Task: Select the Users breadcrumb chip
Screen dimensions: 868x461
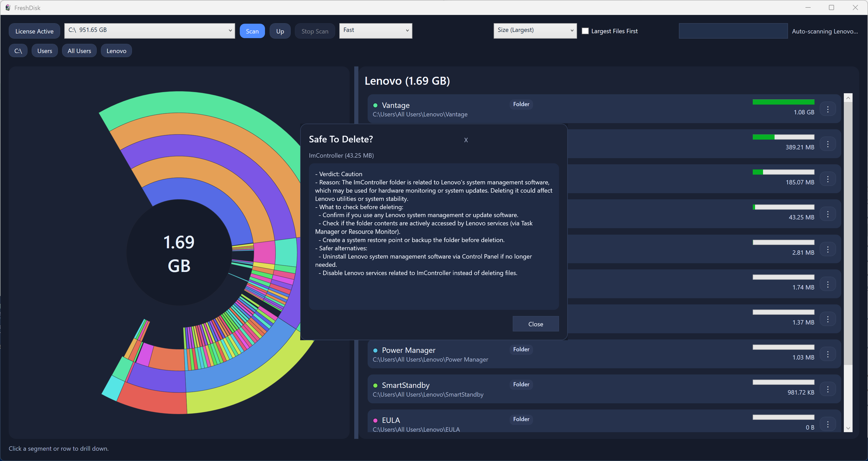Action: (45, 50)
